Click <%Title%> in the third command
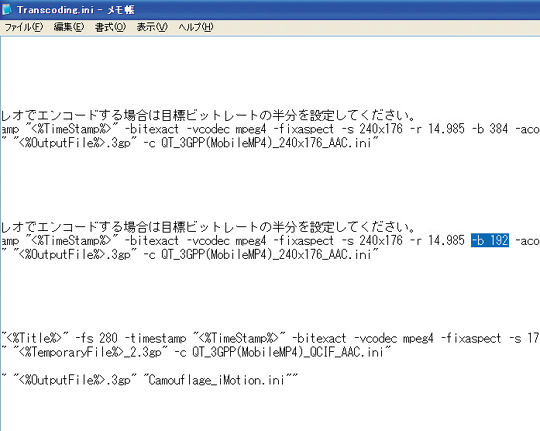The image size is (540, 431). click(x=34, y=338)
